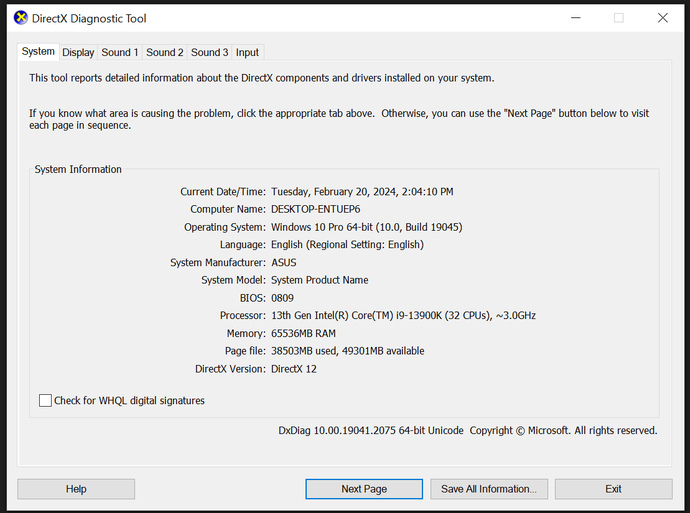
Task: Click the System Information group label
Action: tap(78, 169)
